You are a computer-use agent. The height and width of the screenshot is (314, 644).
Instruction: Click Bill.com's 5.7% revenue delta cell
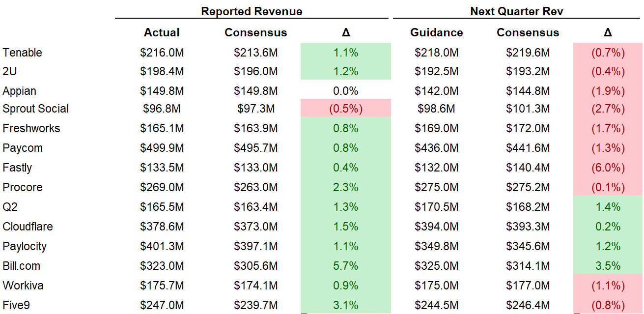click(x=346, y=266)
